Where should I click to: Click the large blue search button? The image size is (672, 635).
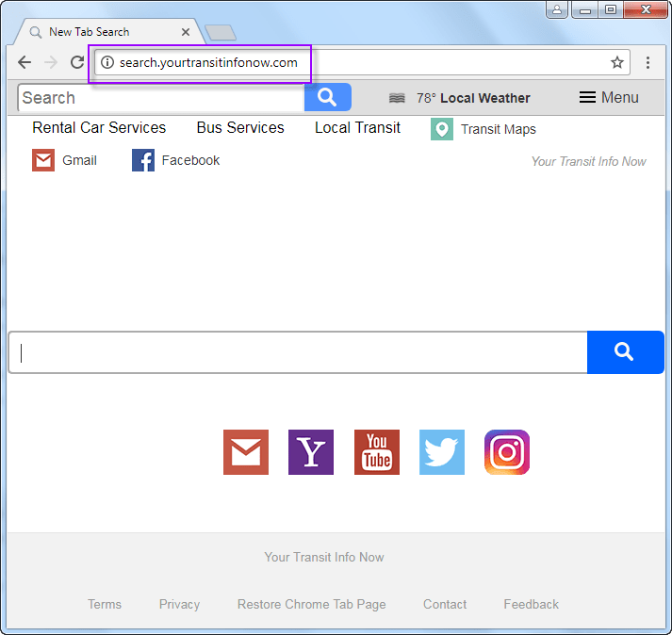[x=625, y=352]
